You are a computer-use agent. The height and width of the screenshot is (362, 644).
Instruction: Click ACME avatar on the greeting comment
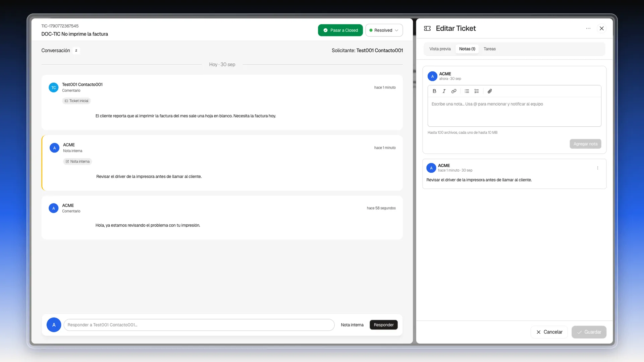point(54,208)
